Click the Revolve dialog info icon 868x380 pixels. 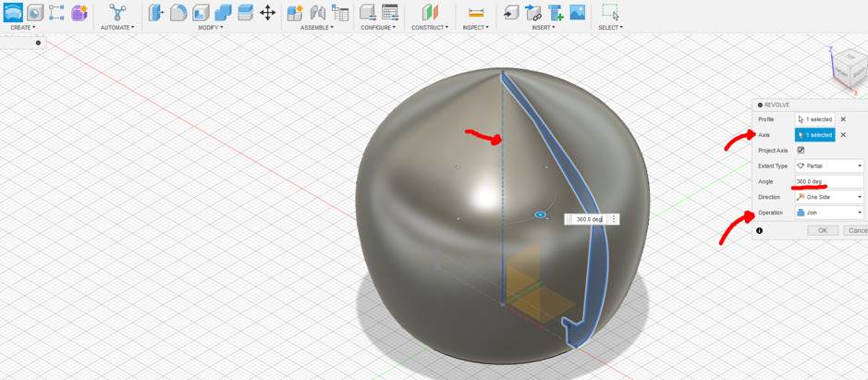point(760,230)
